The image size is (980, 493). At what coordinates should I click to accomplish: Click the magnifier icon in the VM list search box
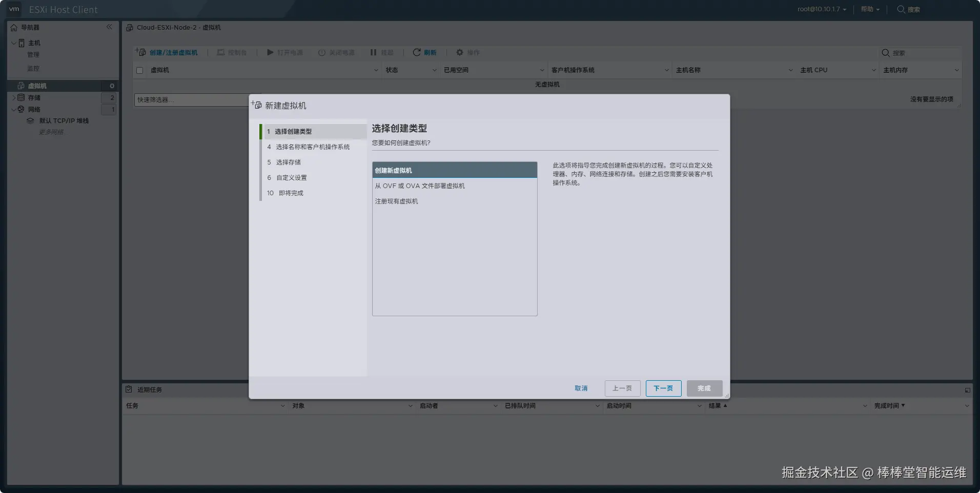[x=886, y=53]
